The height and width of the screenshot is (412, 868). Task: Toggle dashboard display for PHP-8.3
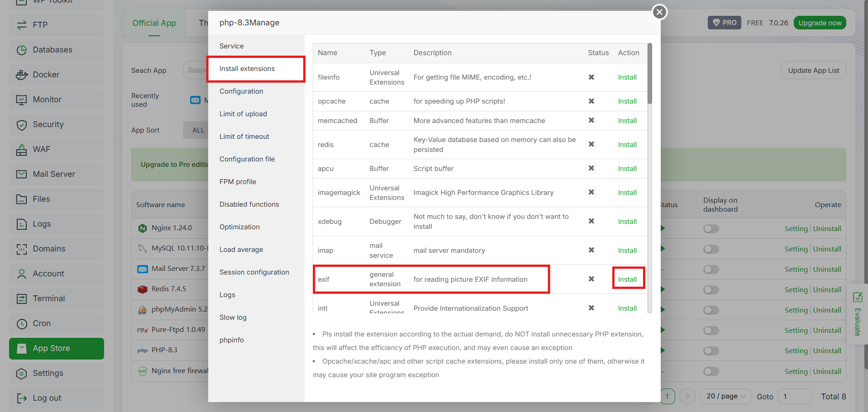click(x=711, y=351)
